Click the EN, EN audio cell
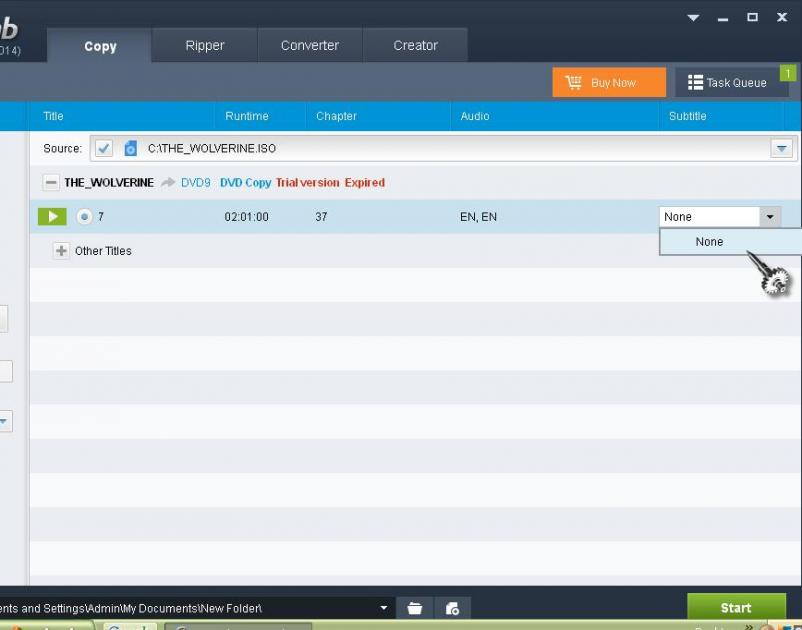The width and height of the screenshot is (802, 630). (478, 217)
